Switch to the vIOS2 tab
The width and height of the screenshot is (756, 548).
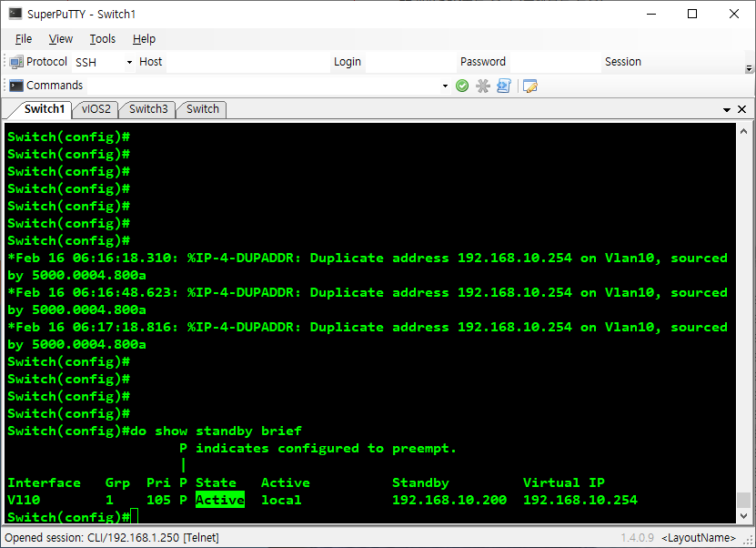[x=96, y=109]
